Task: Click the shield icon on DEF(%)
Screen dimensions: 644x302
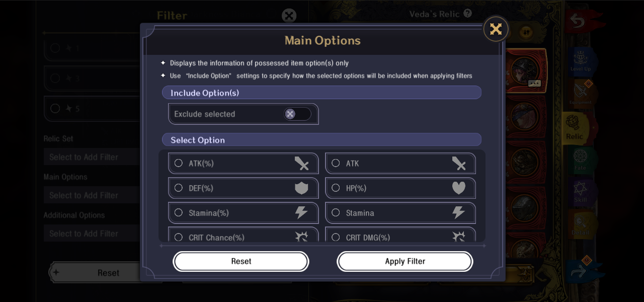Action: [301, 188]
